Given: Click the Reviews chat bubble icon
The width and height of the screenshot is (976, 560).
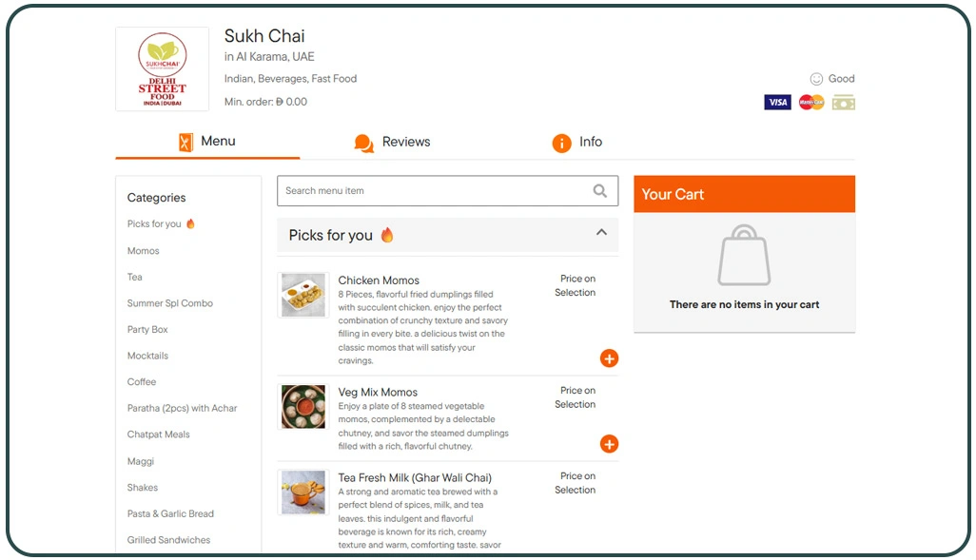Looking at the screenshot, I should [x=362, y=142].
